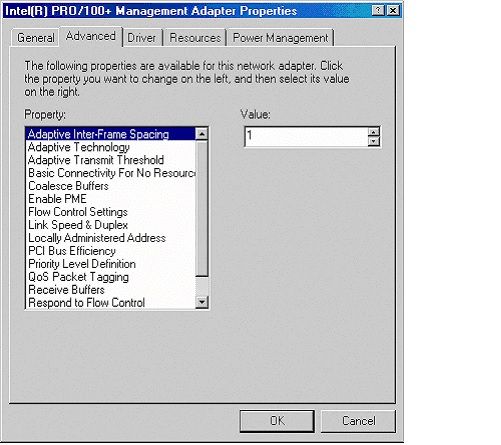The width and height of the screenshot is (501, 445).
Task: Click Property list scrollbar down arrow
Action: (x=202, y=302)
